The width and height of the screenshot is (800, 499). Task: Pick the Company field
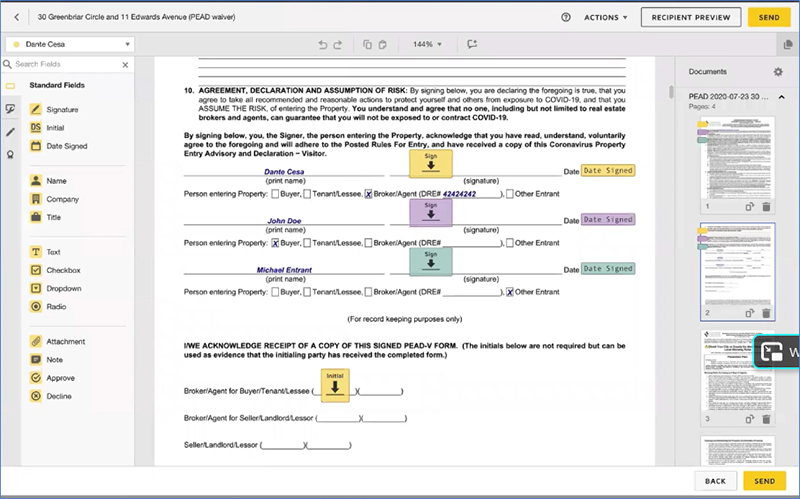coord(55,199)
